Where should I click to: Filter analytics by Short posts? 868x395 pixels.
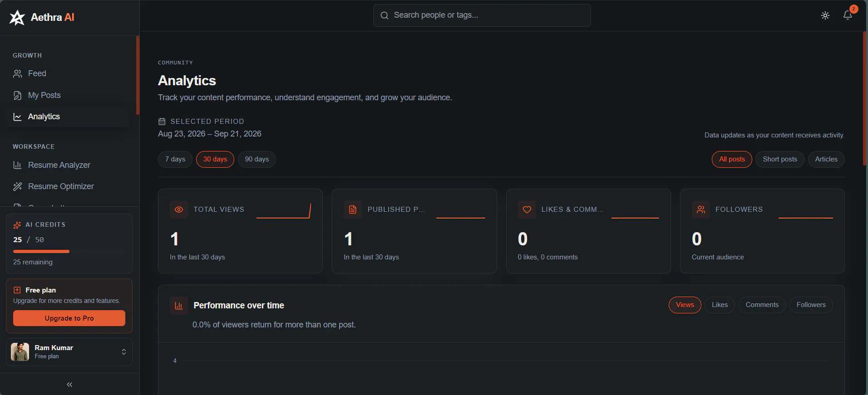[x=780, y=159]
